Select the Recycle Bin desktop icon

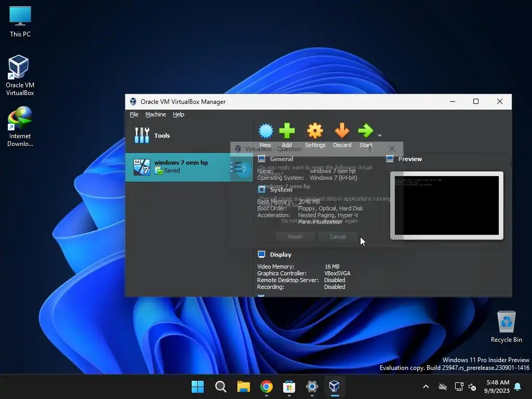pyautogui.click(x=506, y=326)
